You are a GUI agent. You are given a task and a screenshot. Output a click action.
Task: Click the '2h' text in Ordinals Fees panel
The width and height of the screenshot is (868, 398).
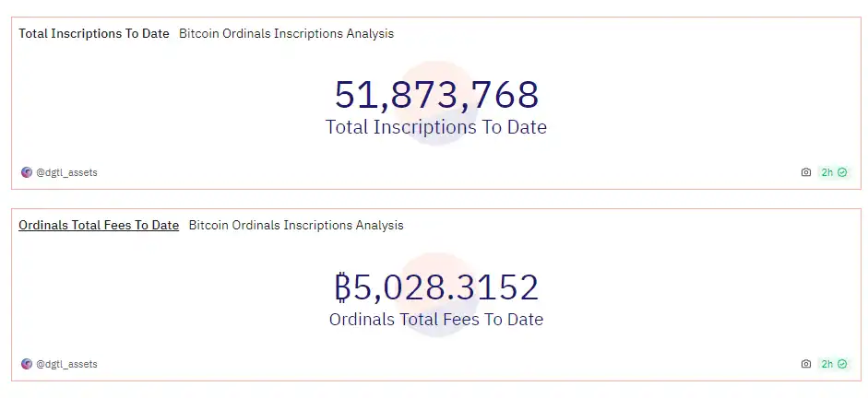[x=827, y=364]
